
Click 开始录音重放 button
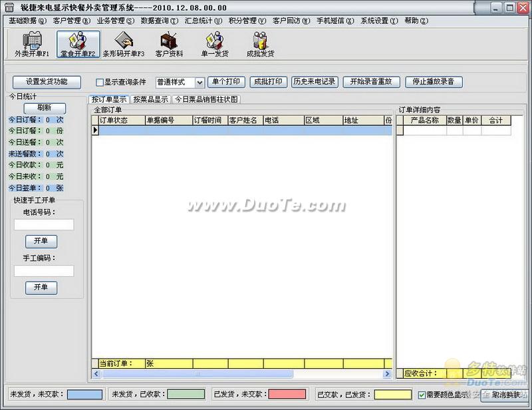[371, 82]
